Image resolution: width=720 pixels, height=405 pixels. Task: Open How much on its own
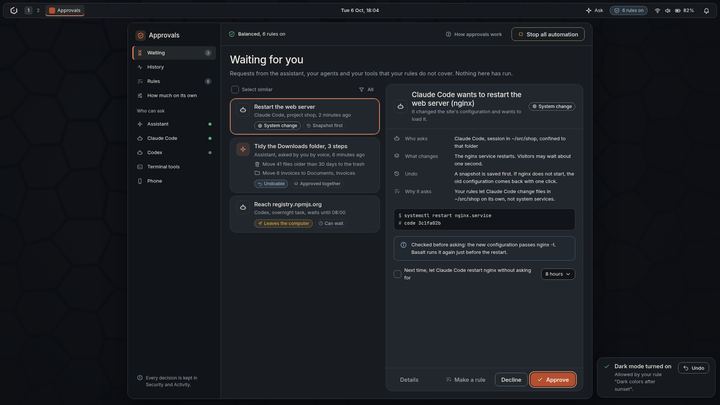174,96
